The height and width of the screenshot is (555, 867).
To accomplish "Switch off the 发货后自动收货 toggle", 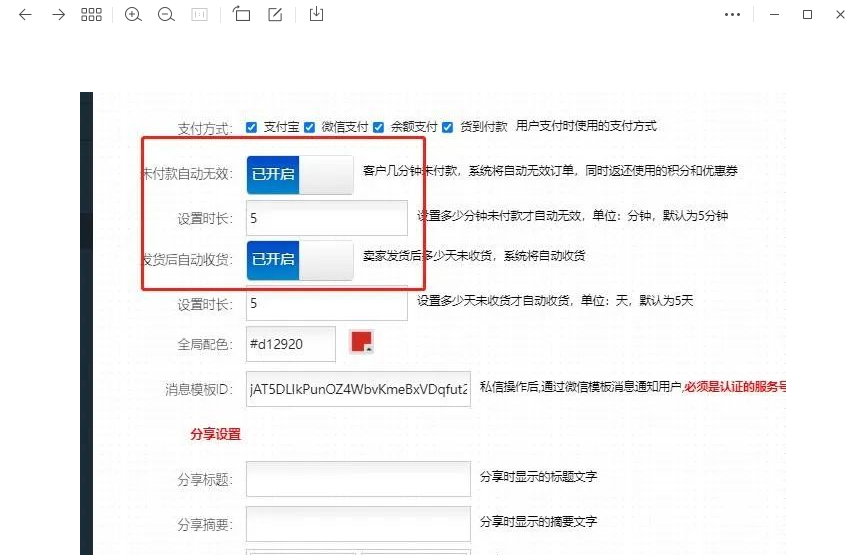I will (299, 259).
